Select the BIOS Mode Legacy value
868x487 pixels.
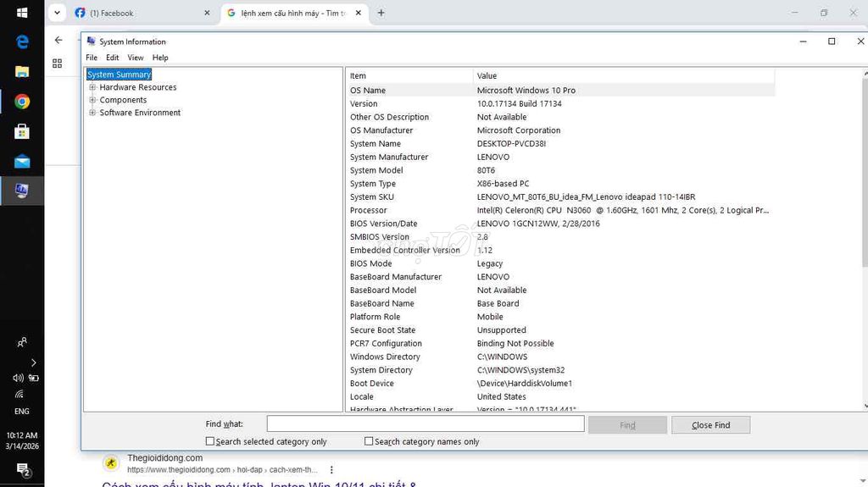coord(490,263)
